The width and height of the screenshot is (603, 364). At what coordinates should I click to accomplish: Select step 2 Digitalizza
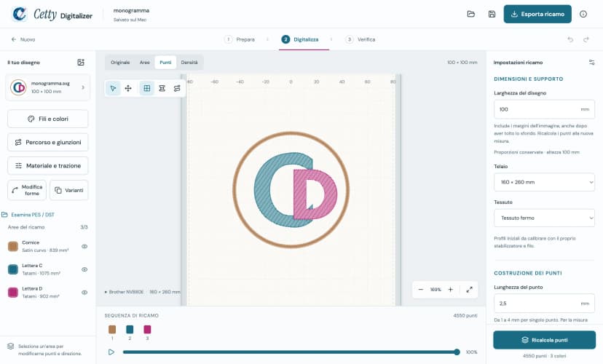(x=300, y=39)
